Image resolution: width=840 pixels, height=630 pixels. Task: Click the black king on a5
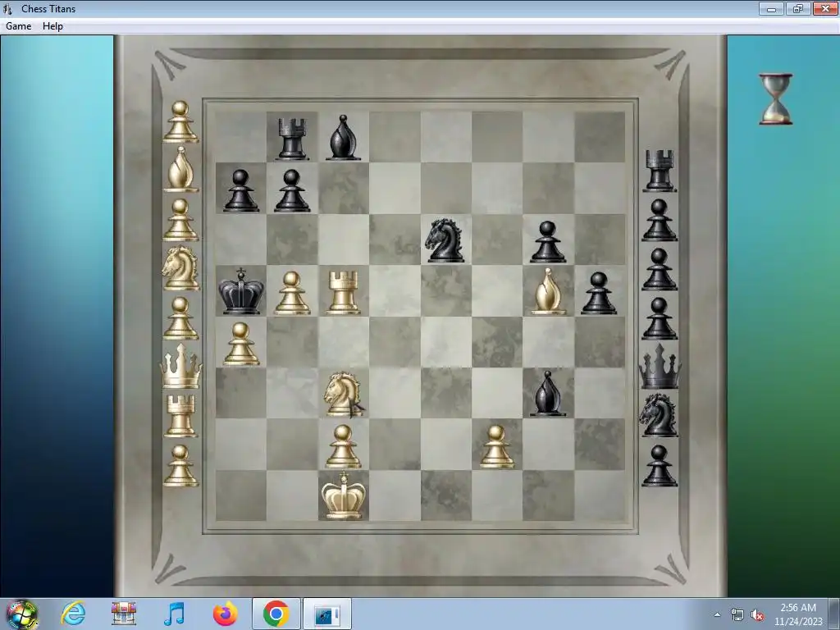click(240, 291)
